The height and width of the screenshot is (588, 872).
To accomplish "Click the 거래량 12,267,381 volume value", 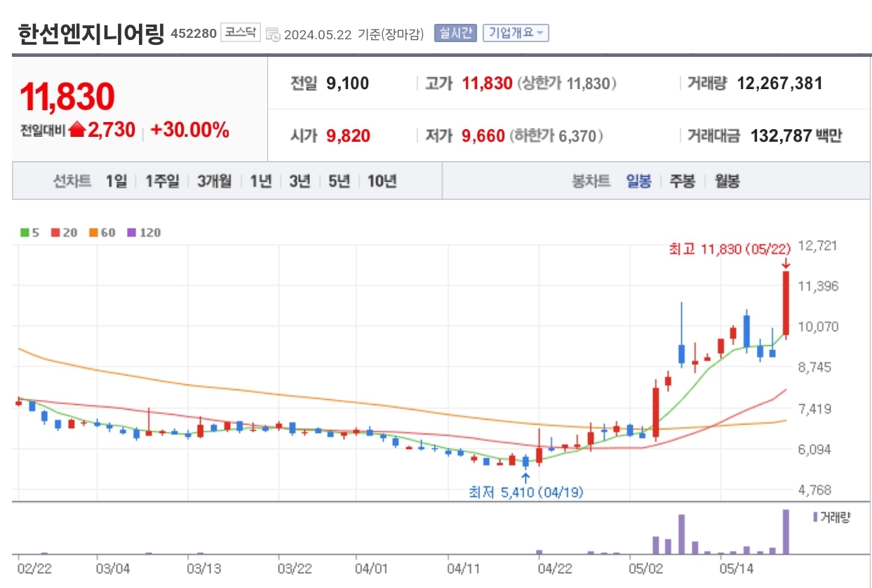I will click(779, 83).
